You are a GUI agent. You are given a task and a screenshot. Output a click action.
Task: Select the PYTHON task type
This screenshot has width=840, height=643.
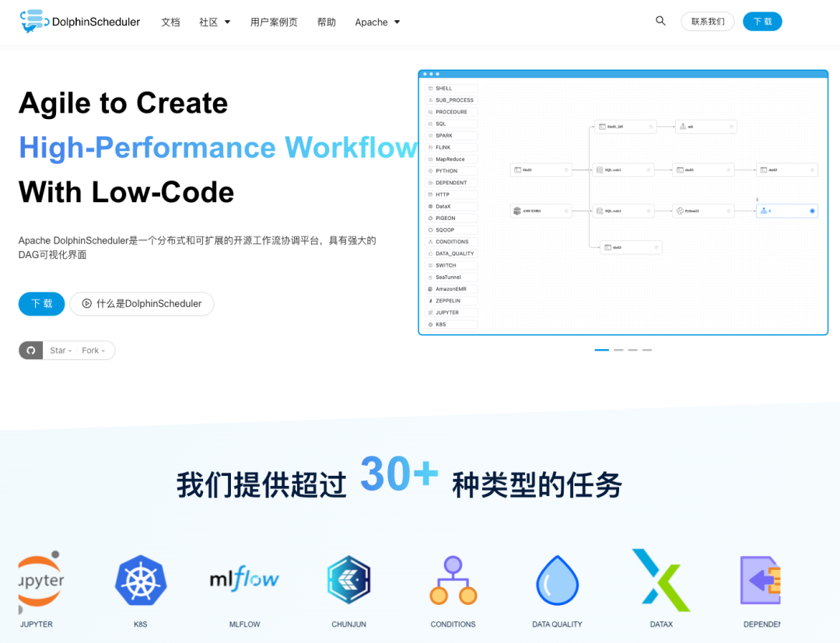tap(449, 170)
